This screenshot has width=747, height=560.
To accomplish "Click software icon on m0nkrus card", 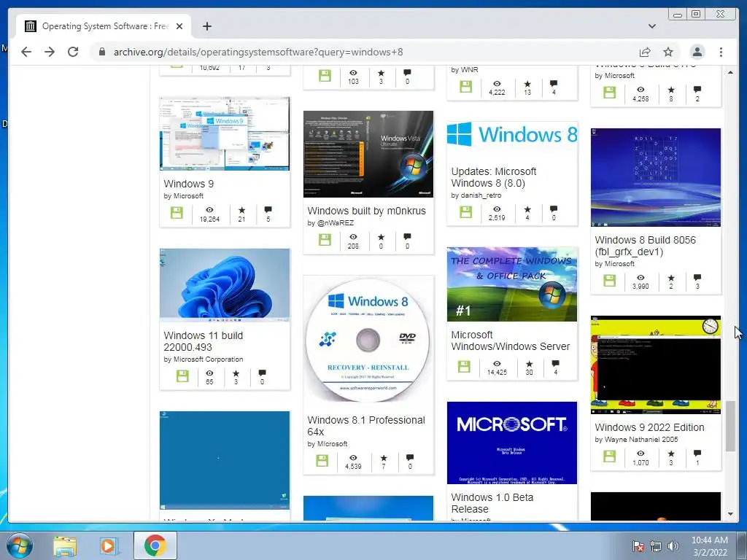I will tap(325, 240).
